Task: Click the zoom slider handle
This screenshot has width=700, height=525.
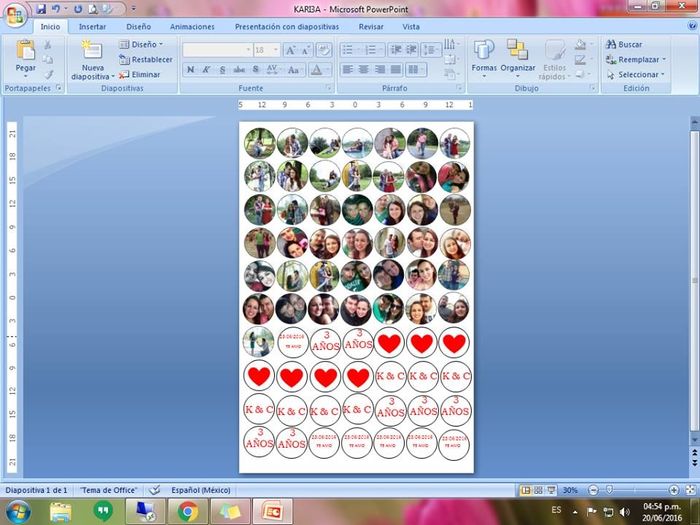Action: [x=608, y=490]
